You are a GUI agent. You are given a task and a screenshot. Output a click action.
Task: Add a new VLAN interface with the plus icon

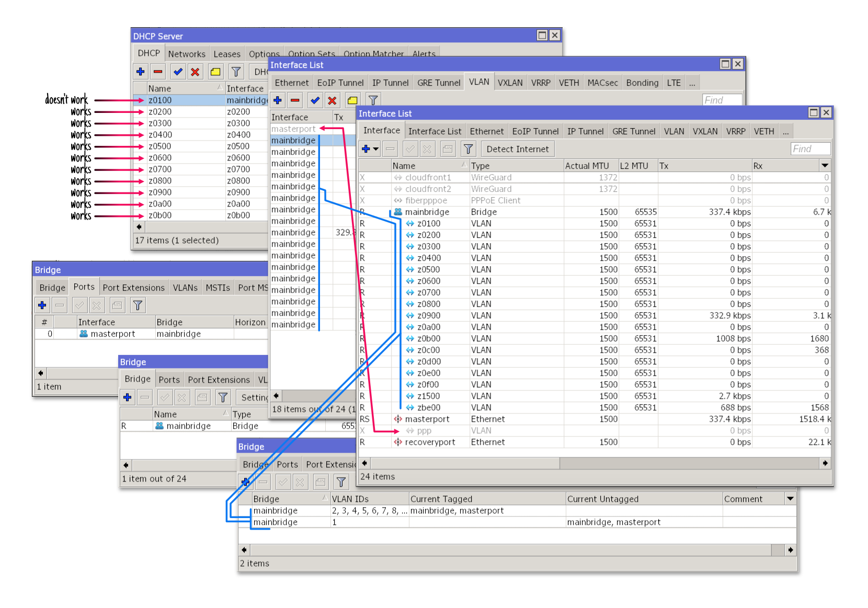[x=278, y=100]
